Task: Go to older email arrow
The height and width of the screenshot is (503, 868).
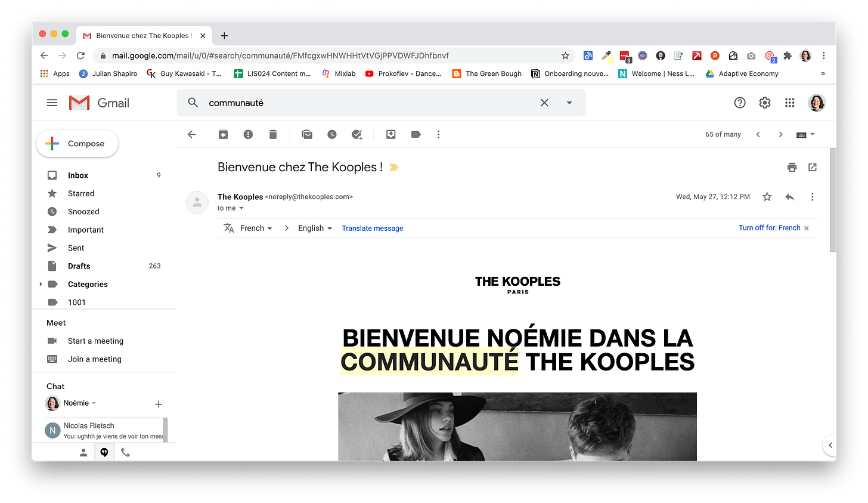Action: point(780,135)
